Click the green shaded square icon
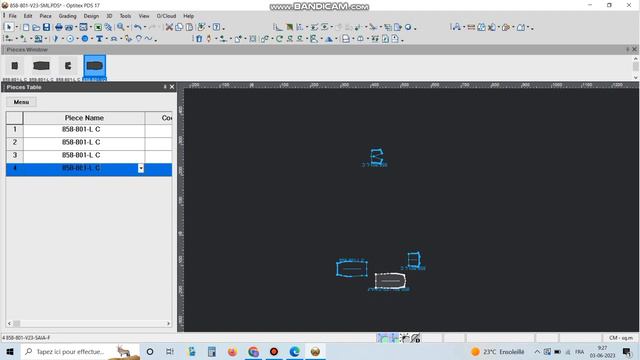The width and height of the screenshot is (640, 360). click(x=289, y=27)
